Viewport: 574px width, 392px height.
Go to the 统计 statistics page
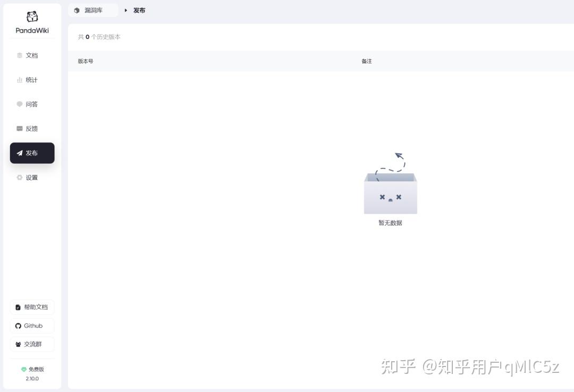point(32,80)
